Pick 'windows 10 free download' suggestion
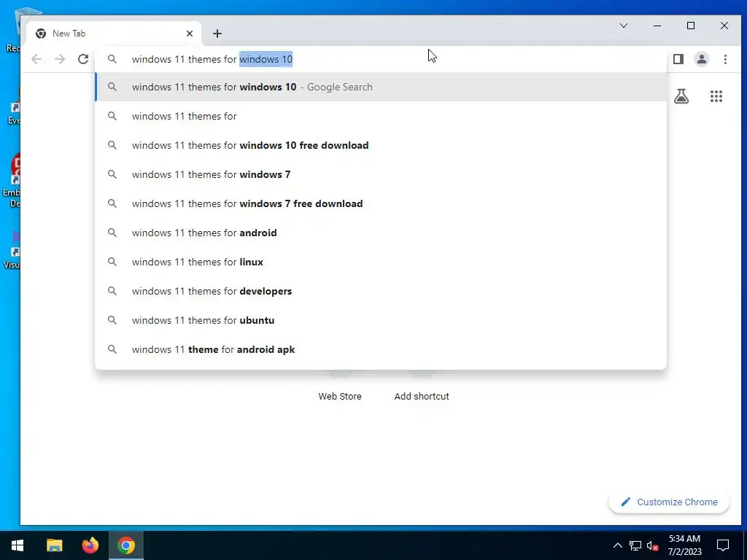The height and width of the screenshot is (560, 747). click(381, 145)
